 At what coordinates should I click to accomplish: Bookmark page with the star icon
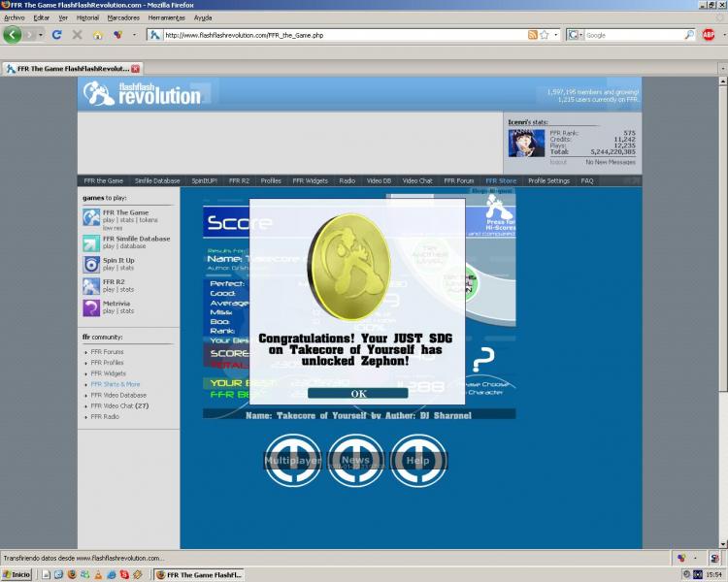click(x=545, y=35)
